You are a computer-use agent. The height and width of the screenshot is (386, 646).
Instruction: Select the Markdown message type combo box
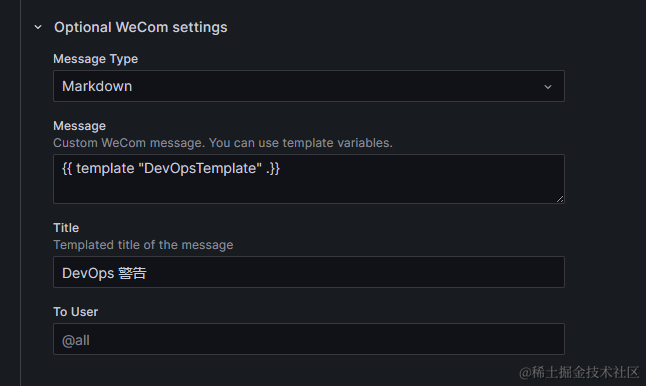(309, 86)
